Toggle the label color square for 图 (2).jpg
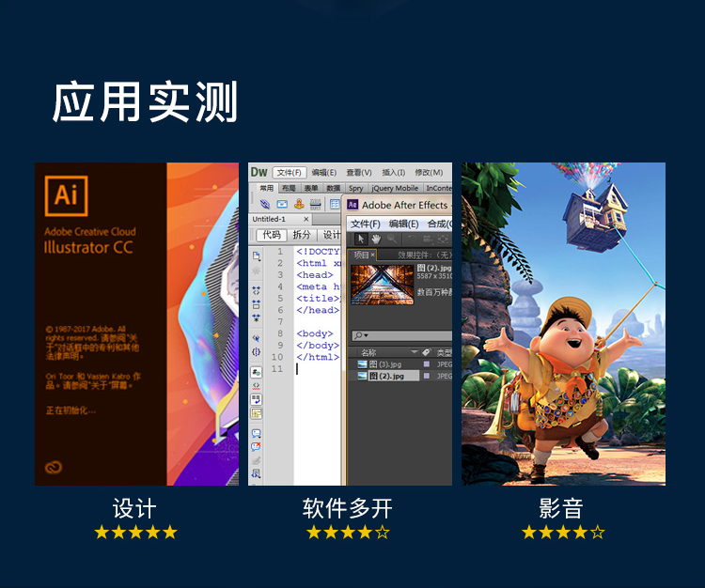The width and height of the screenshot is (705, 588). coord(427,376)
